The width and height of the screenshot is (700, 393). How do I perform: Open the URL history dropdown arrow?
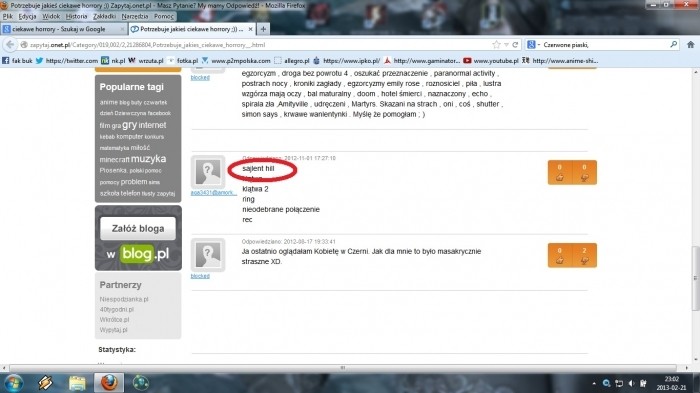coord(506,45)
